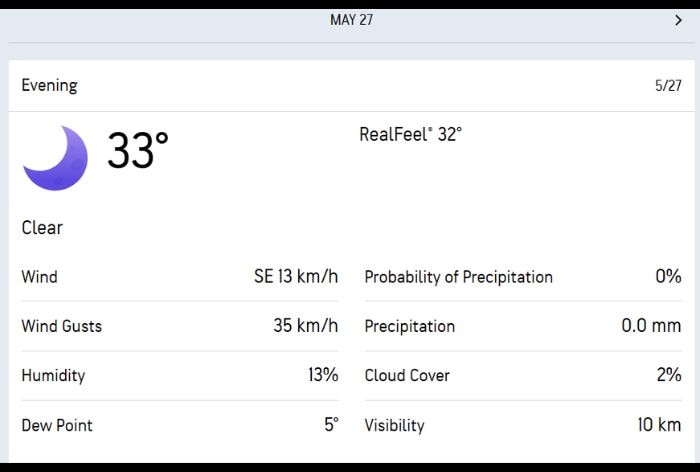This screenshot has height=472, width=700.
Task: Click the SE 13 km/h wind value
Action: pos(296,276)
